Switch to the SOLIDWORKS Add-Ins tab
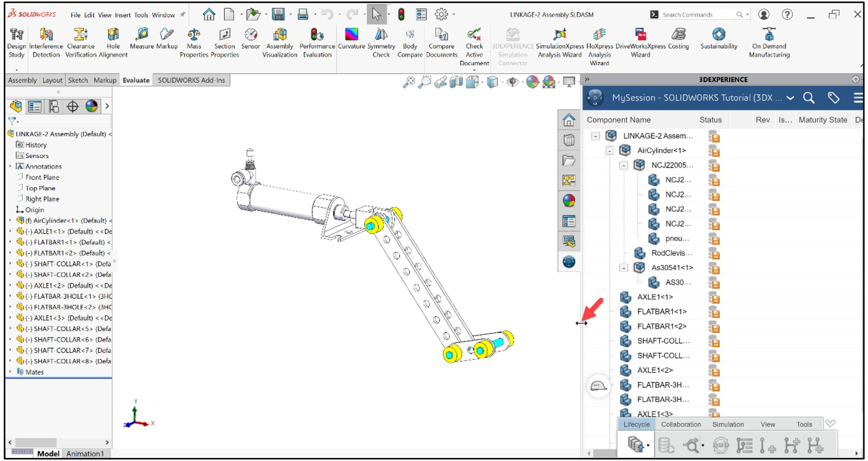 point(192,80)
